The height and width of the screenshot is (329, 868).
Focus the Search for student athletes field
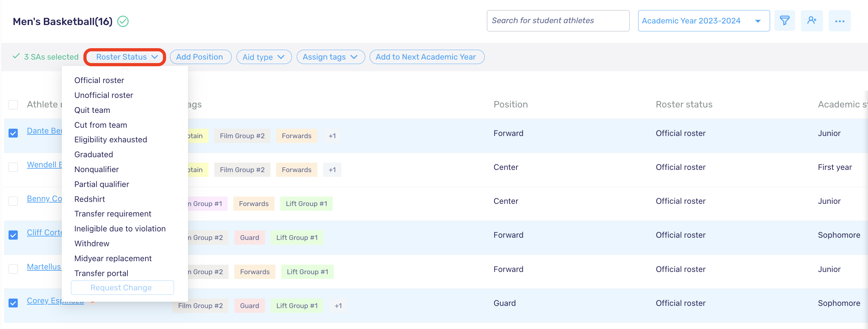pyautogui.click(x=558, y=21)
